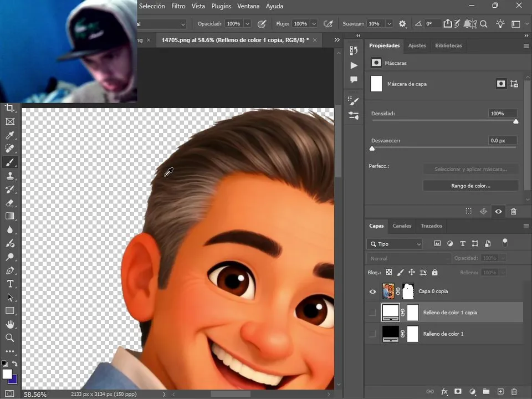Select the Clone Stamp tool
532x399 pixels.
click(10, 176)
